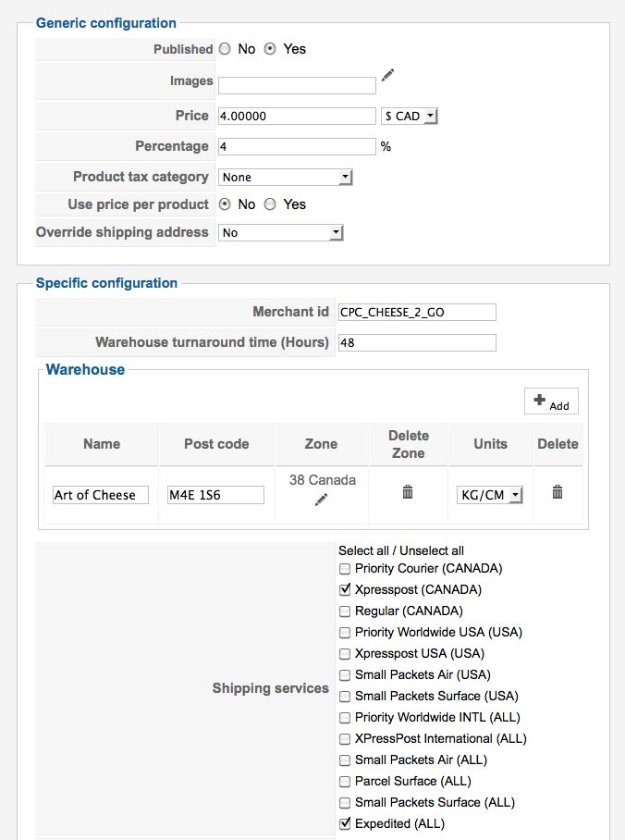This screenshot has height=840, width=625.
Task: Click the trash icon in Delete column
Action: (x=558, y=493)
